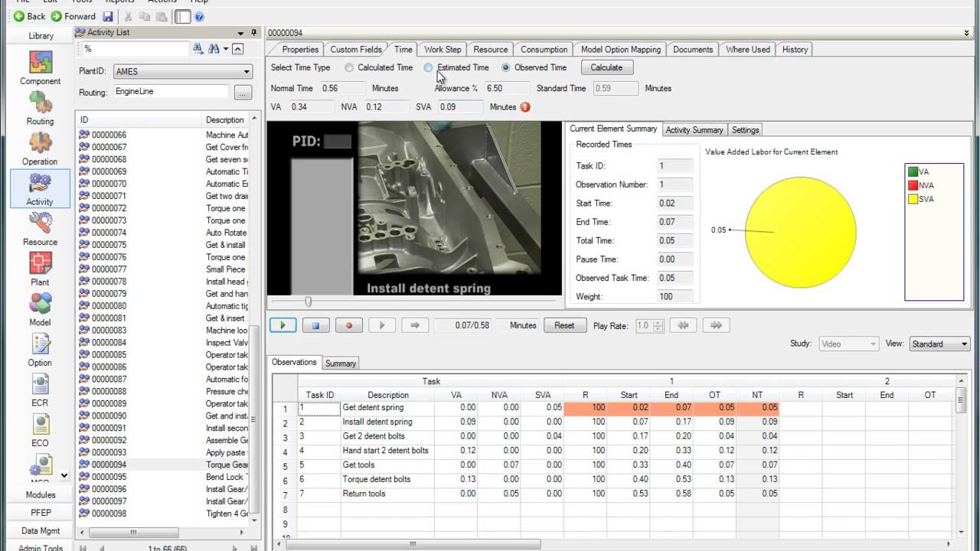Switch to the Activity Summary tab
Screen dimensions: 980x551
tap(694, 130)
